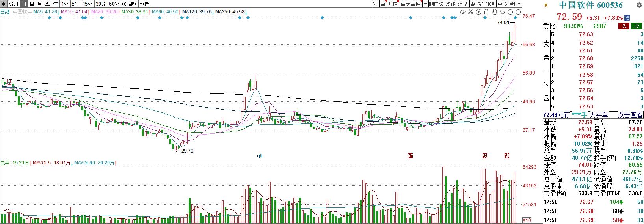Viewport: 644px width, 224px height.
Task: Select the 15分 period
Action: point(87,4)
